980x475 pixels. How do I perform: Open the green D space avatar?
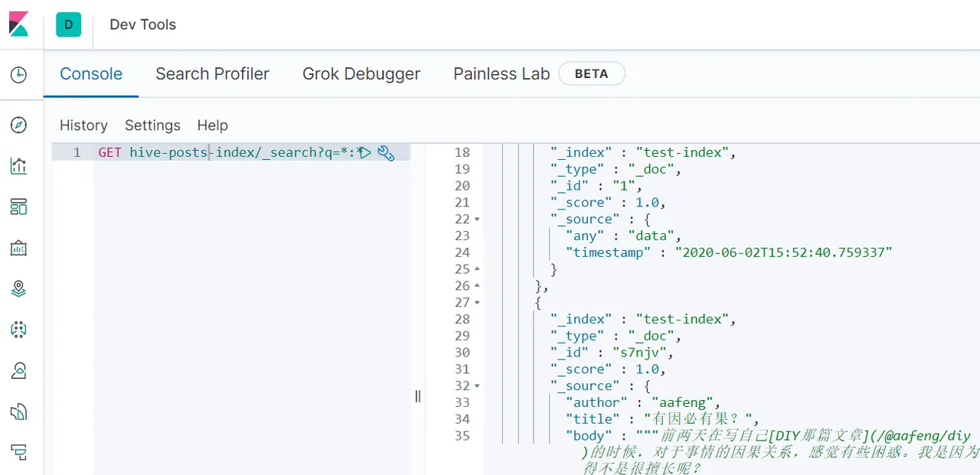(x=68, y=24)
